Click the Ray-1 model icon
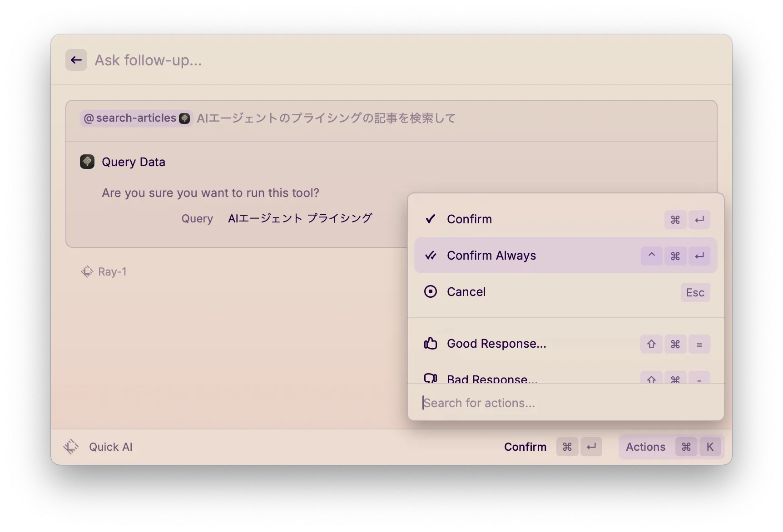This screenshot has width=783, height=532. tap(87, 271)
